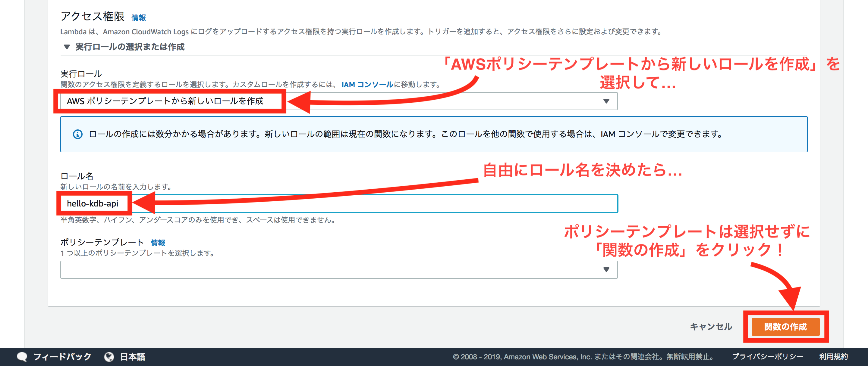
Task: Open the プライバシーポリシー footer link
Action: click(x=767, y=357)
